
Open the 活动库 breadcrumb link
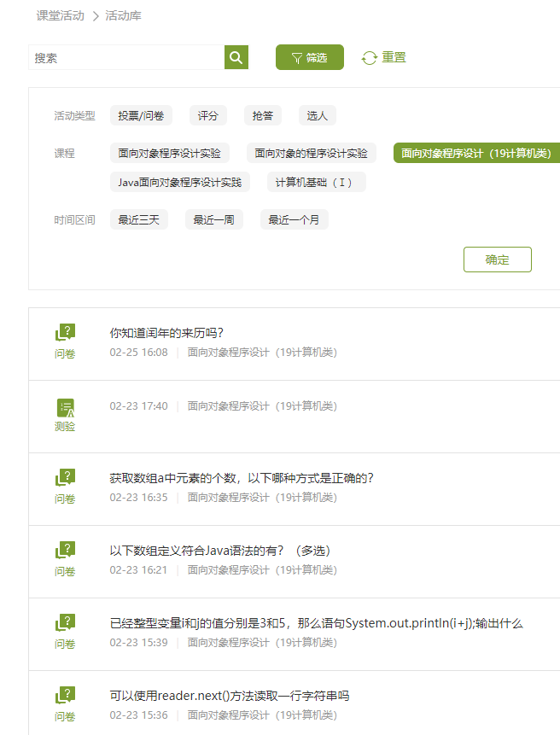click(123, 15)
